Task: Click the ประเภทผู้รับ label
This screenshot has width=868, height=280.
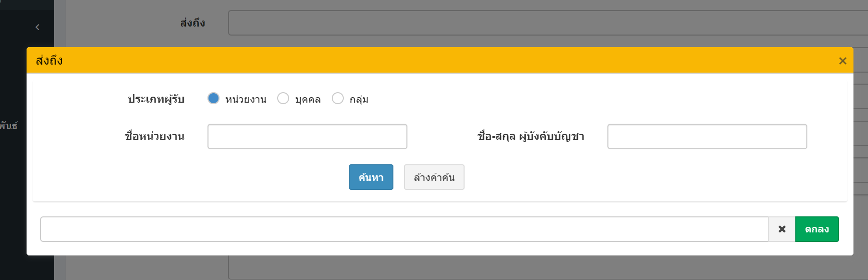Action: tap(156, 99)
